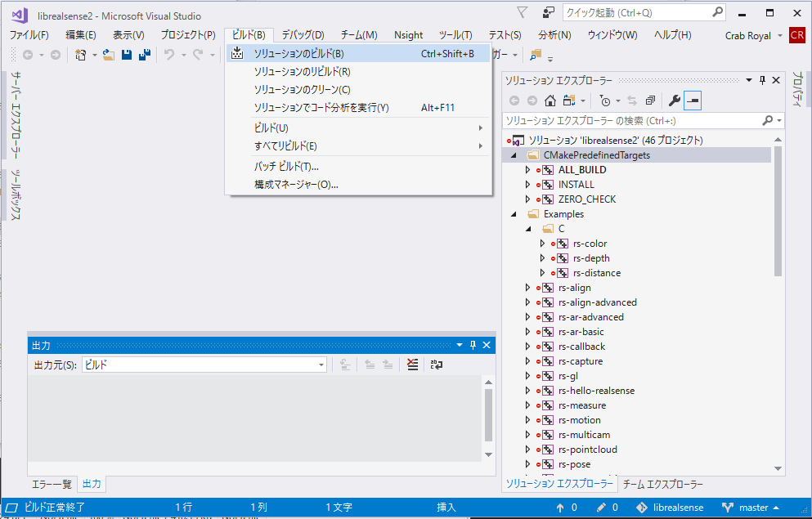The height and width of the screenshot is (519, 812).
Task: Collapse the CMakePredefinedTargets folder
Action: click(514, 155)
